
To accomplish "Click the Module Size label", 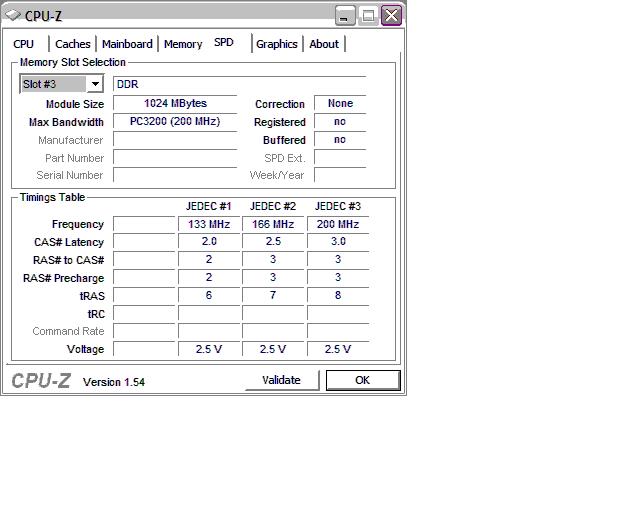I will tap(75, 104).
